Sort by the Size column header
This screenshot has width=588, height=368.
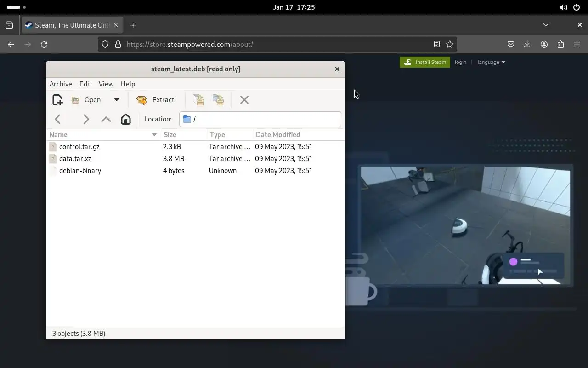[184, 135]
